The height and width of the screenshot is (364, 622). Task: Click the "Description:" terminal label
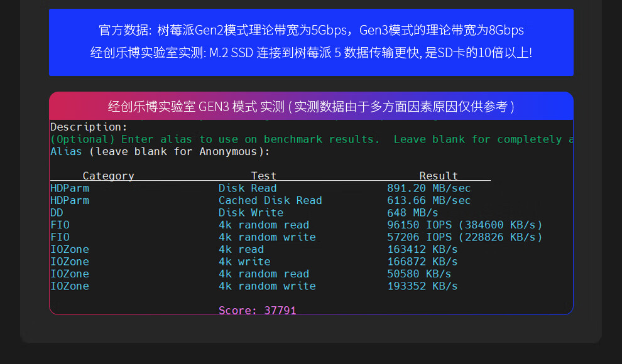(x=89, y=127)
